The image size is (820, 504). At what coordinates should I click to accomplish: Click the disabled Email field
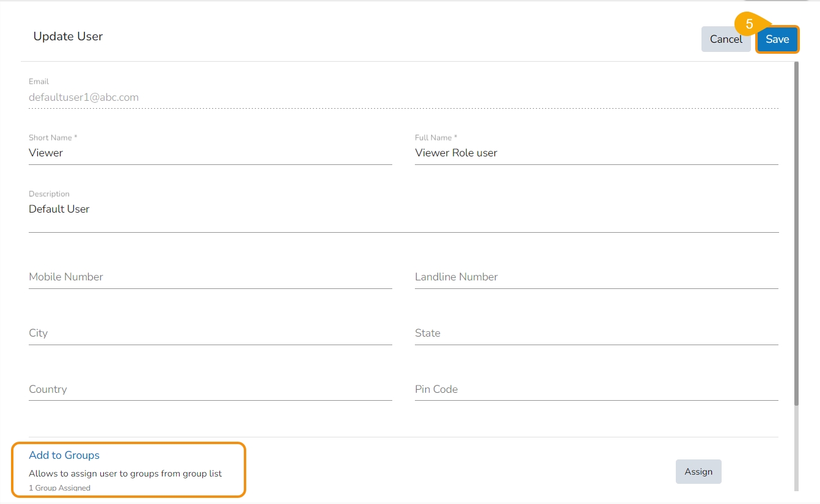point(403,98)
